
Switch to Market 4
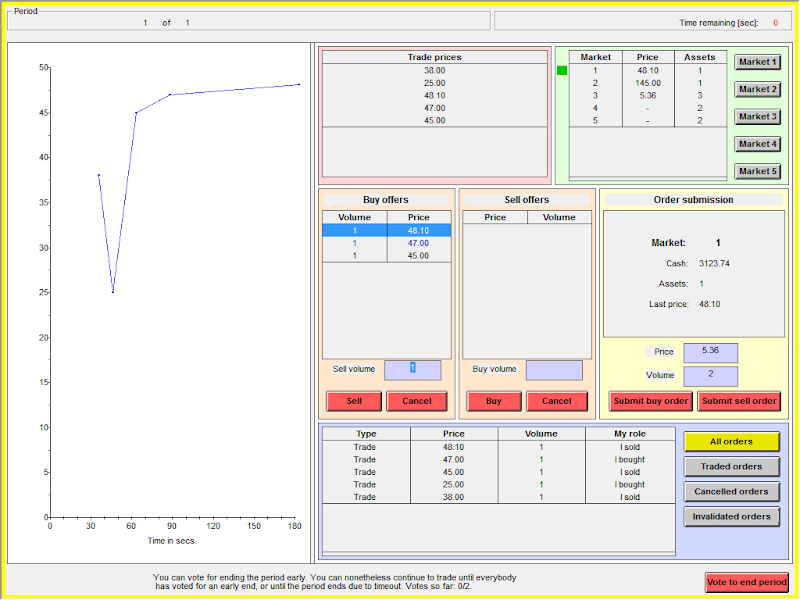(758, 144)
